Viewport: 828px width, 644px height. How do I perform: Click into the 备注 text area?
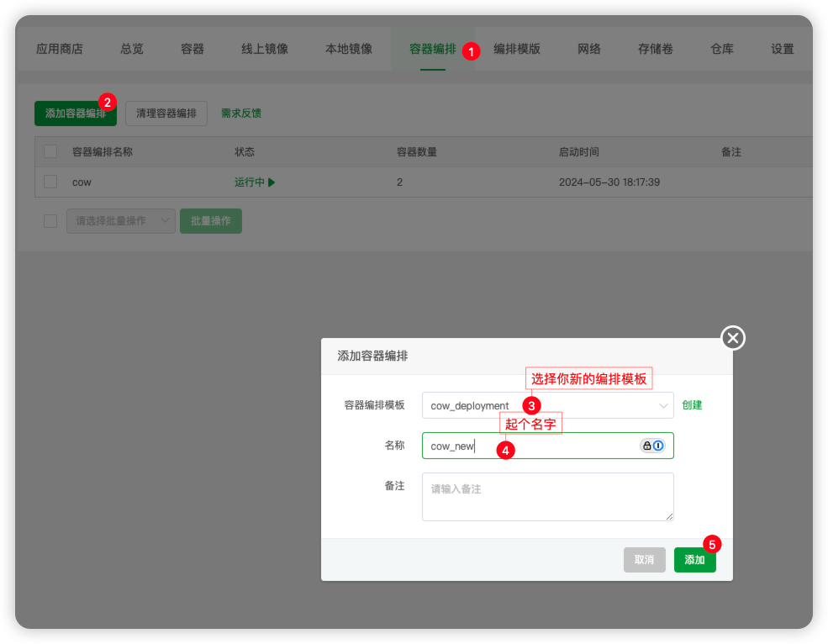pyautogui.click(x=546, y=497)
